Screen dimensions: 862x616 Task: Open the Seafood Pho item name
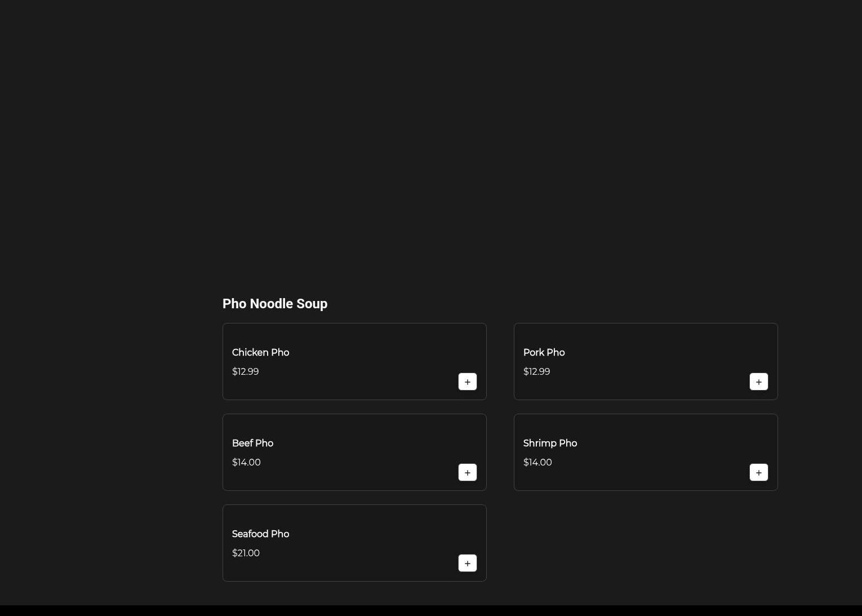coord(260,534)
